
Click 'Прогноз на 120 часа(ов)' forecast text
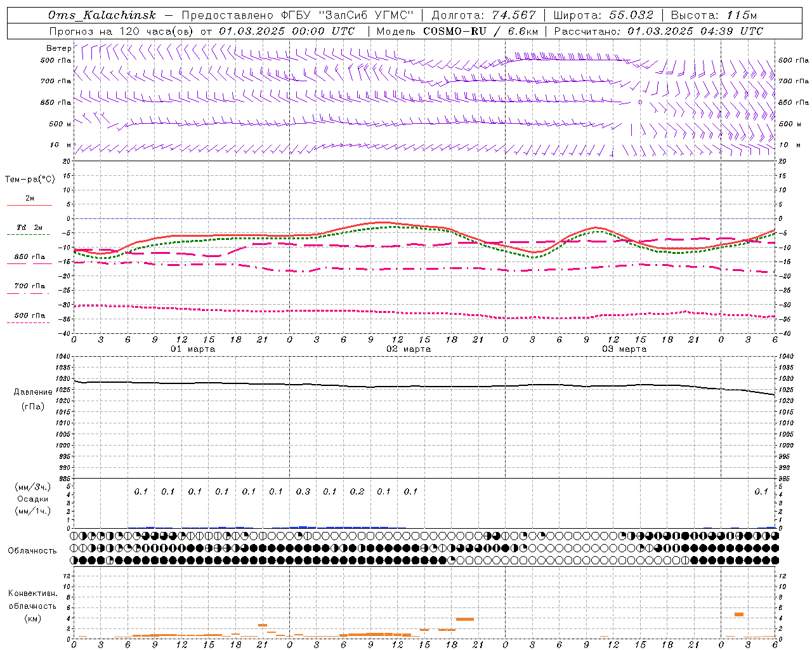122,31
